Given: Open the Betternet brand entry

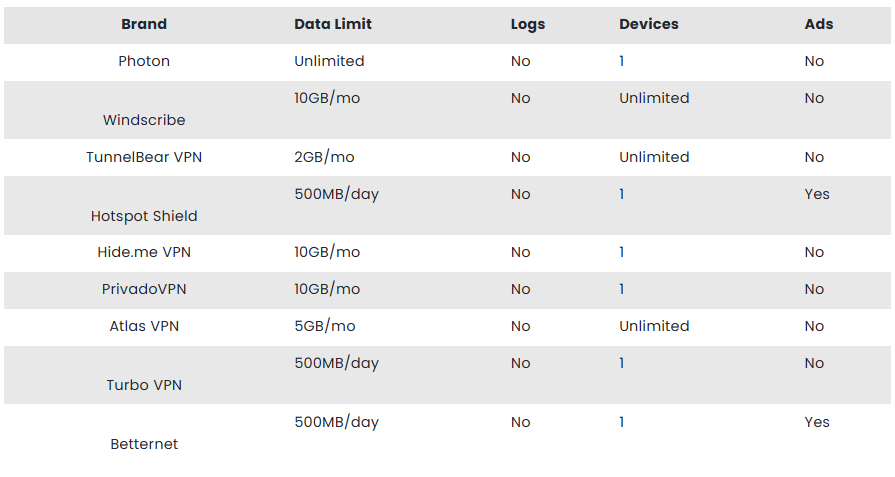Looking at the screenshot, I should 144,444.
